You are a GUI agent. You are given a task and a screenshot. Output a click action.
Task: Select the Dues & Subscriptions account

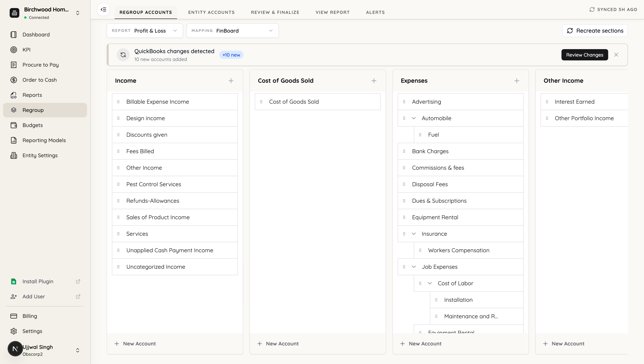coord(460,201)
